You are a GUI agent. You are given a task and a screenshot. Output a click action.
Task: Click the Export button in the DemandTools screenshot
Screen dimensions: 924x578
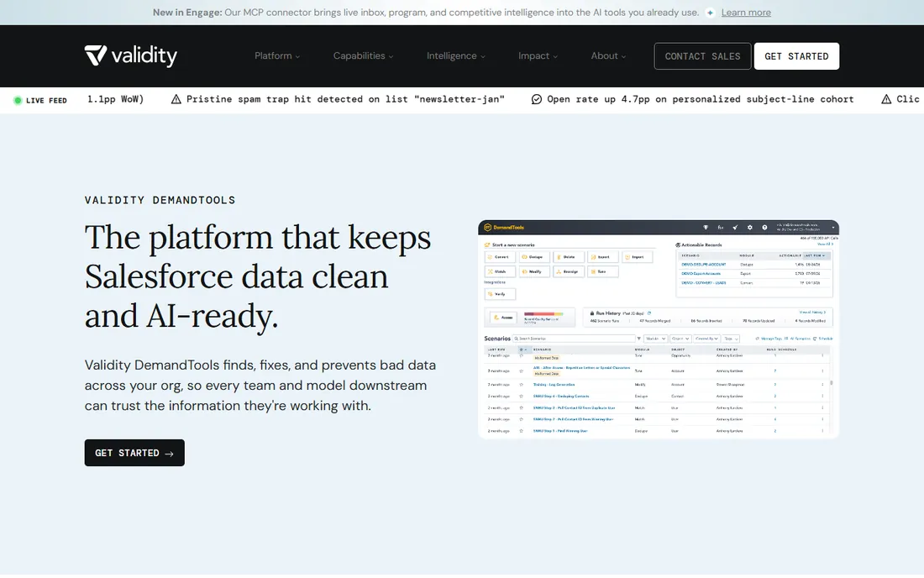click(603, 257)
